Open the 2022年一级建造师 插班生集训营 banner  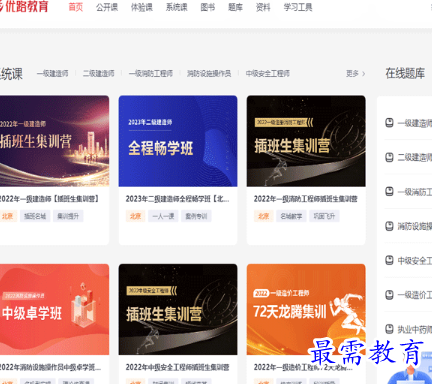(54, 141)
